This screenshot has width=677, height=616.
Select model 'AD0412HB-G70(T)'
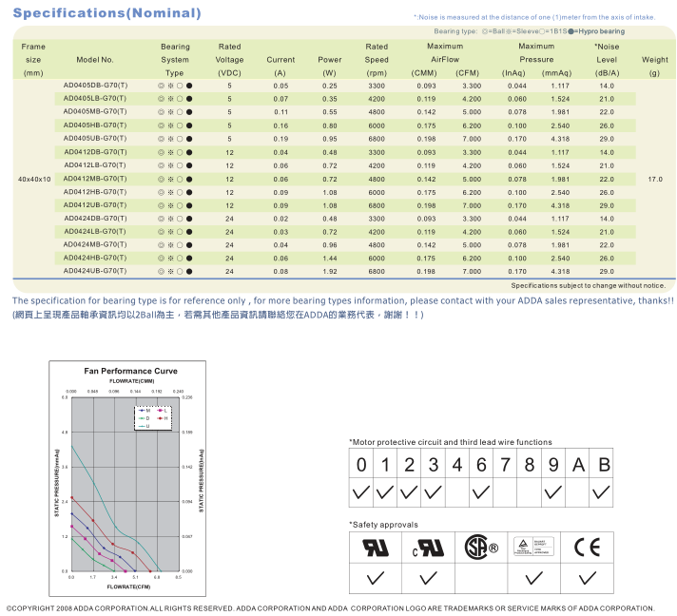95,192
